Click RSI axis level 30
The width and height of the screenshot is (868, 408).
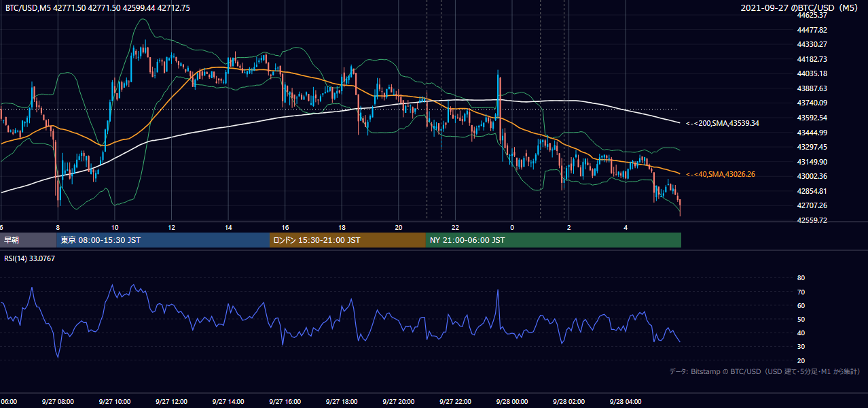pyautogui.click(x=801, y=347)
